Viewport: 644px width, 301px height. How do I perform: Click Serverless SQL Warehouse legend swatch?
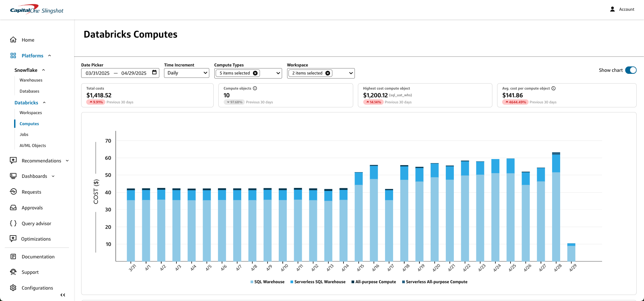292,282
